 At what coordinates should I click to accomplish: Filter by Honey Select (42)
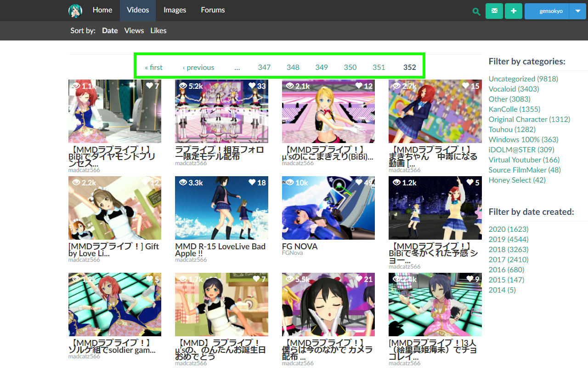(517, 180)
